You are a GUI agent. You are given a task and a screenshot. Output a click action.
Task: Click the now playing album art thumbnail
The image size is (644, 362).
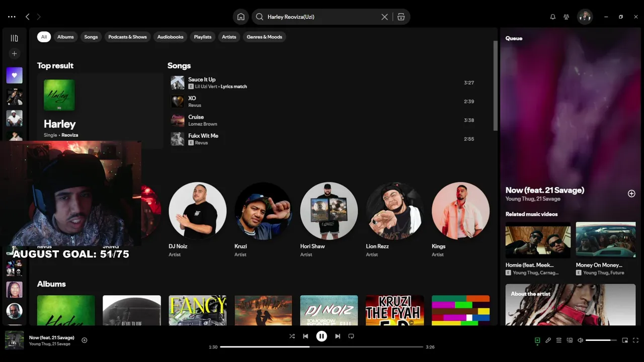14,340
